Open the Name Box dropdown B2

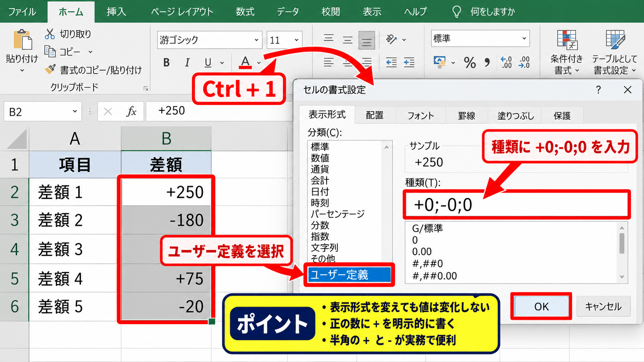[75, 112]
